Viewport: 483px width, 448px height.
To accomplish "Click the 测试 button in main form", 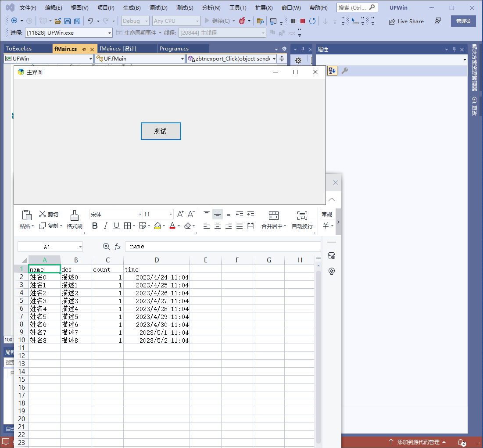I will 161,131.
